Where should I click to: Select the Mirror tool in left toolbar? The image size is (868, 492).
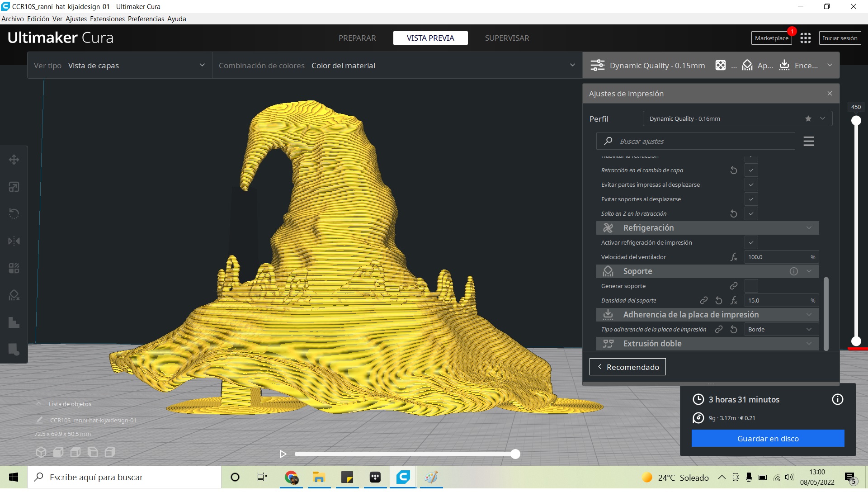[14, 241]
